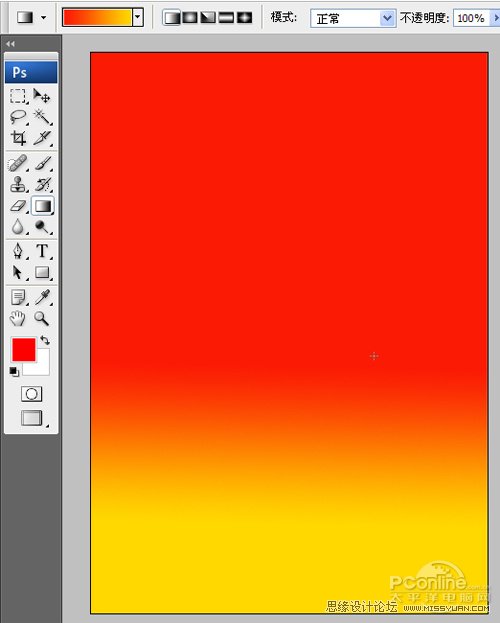This screenshot has height=623, width=500.
Task: Select the Slice tool
Action: pos(42,138)
